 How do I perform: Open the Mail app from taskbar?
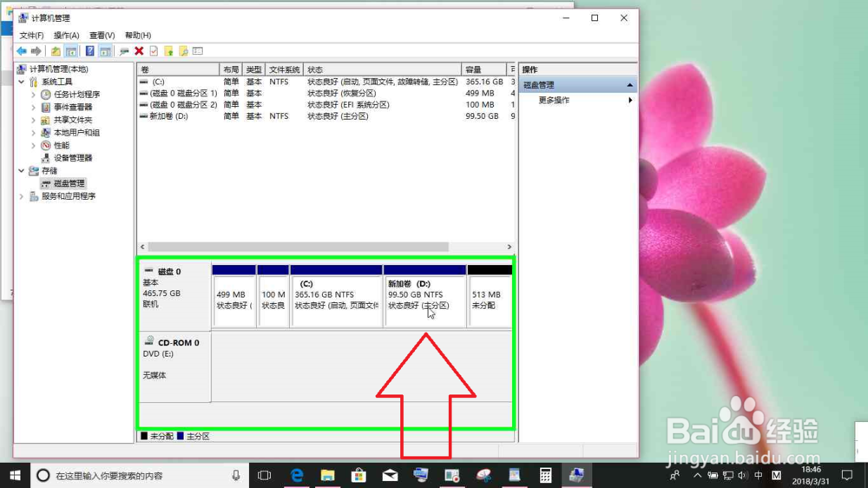point(390,475)
